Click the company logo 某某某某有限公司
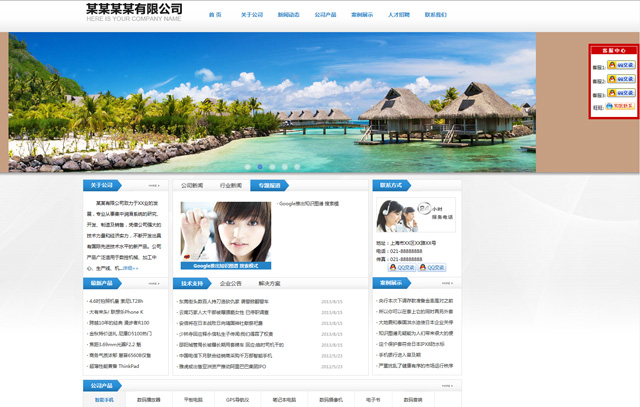Screen dimensions: 640x407 (x=134, y=12)
